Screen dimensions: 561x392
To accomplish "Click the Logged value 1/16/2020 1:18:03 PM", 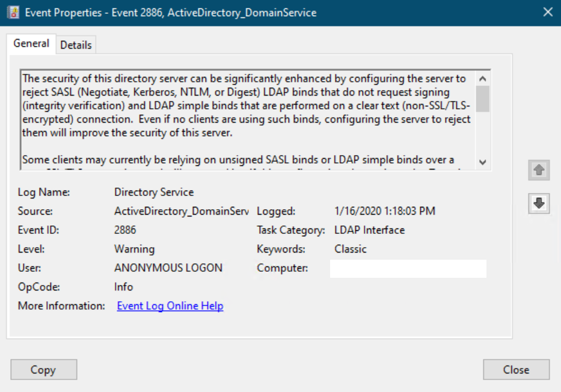I will coord(385,211).
